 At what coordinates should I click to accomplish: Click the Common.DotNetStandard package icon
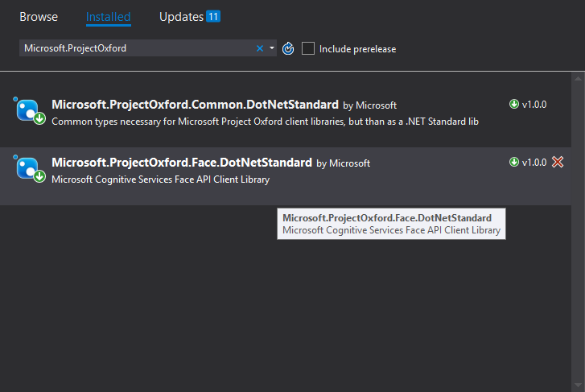[x=30, y=110]
